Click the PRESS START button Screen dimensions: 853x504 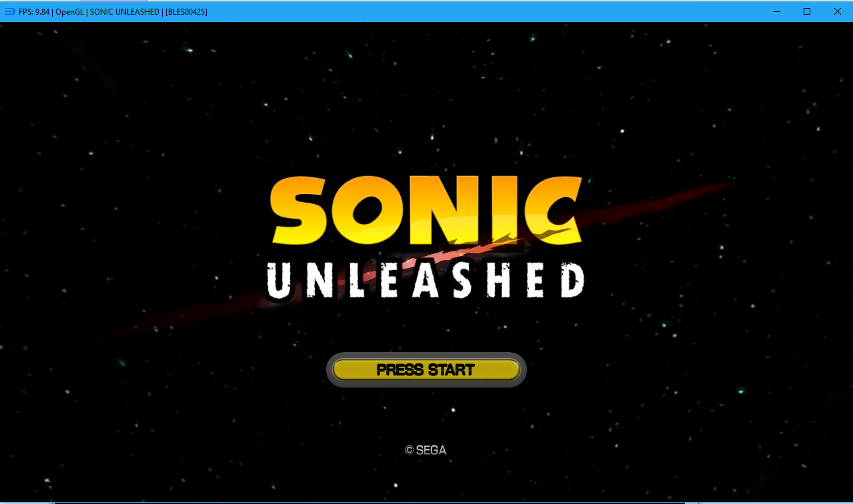click(426, 370)
